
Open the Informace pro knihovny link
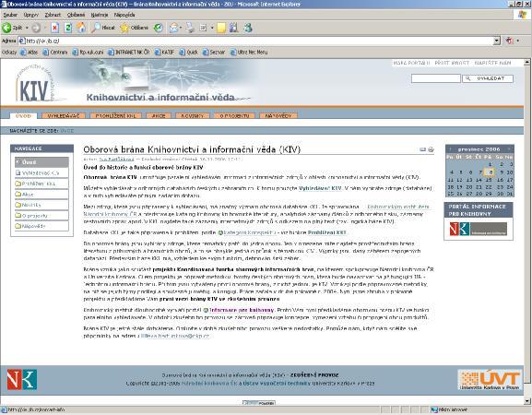tap(242, 310)
